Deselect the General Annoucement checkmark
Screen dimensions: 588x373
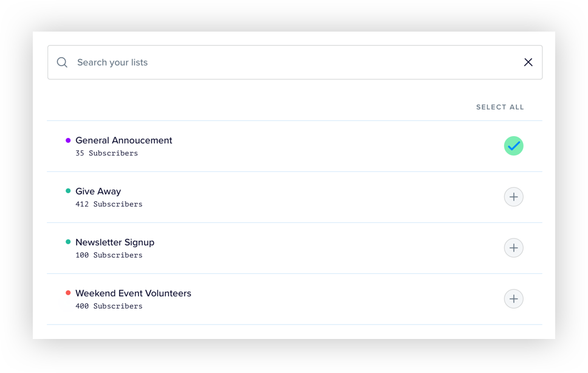pos(513,146)
